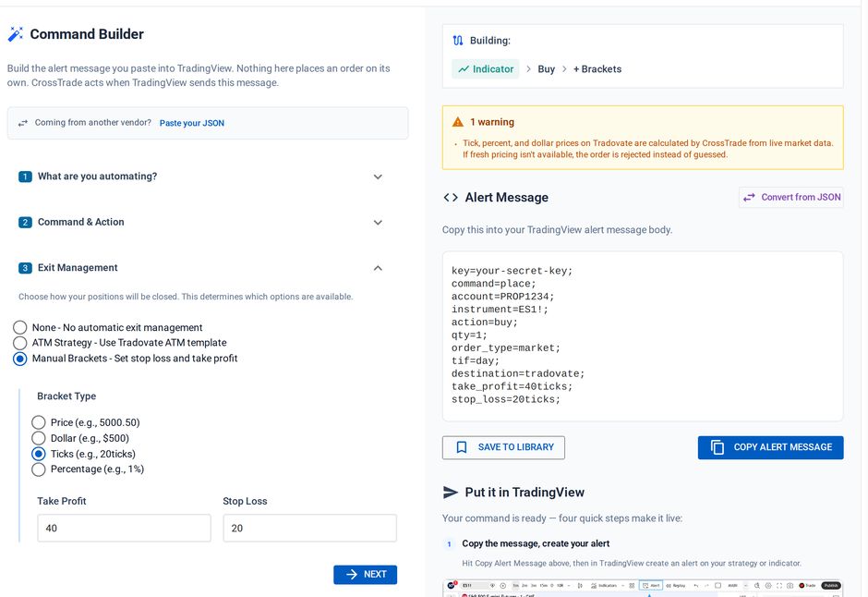868x597 pixels.
Task: Expand the 'What are you automating?' section
Action: click(201, 177)
